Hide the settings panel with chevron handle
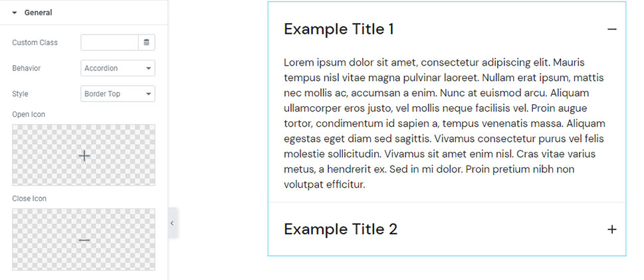 [172, 224]
